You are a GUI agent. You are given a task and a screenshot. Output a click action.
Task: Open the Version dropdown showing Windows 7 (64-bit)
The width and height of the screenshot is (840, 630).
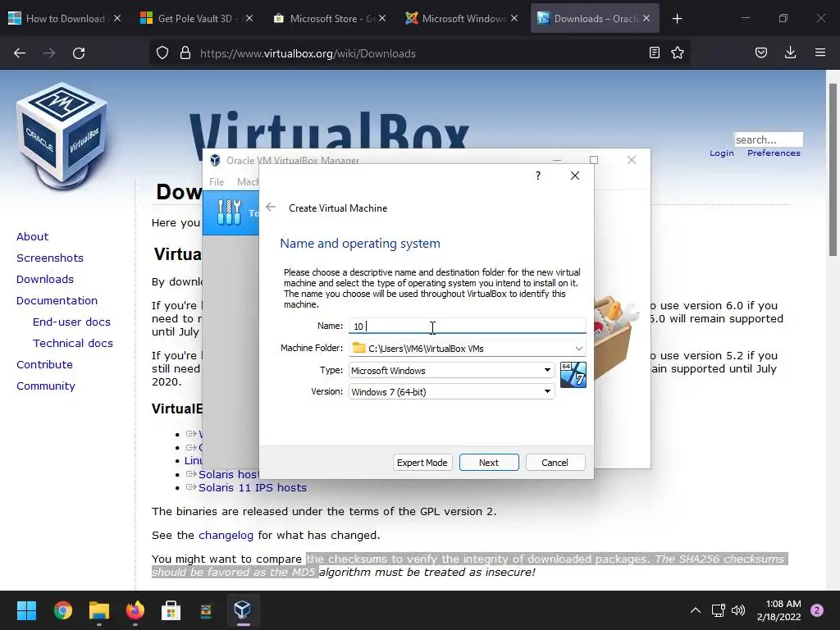pyautogui.click(x=452, y=391)
